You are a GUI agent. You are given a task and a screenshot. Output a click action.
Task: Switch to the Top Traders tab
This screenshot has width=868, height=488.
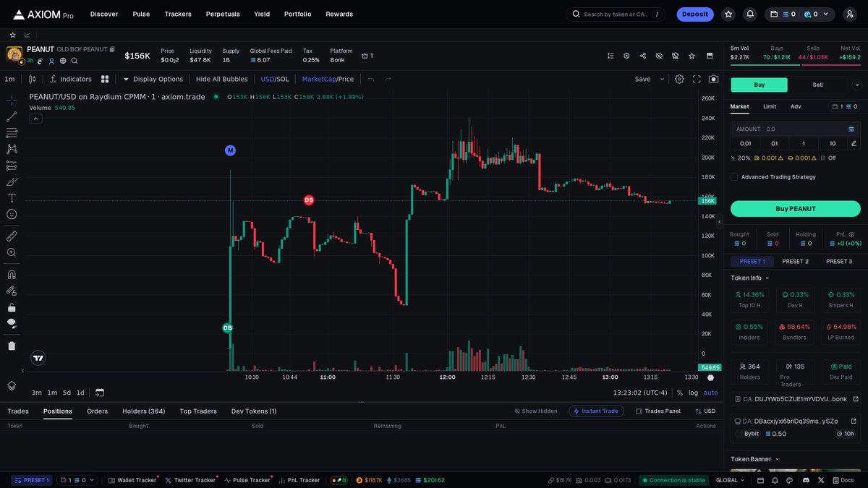tap(198, 411)
